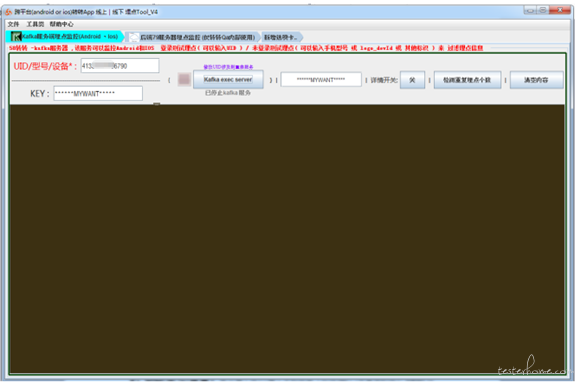Click the small divider handle above the log

click(x=157, y=104)
